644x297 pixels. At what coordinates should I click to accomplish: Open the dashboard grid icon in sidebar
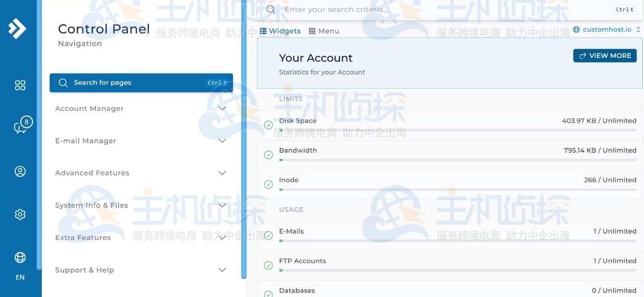pyautogui.click(x=20, y=85)
